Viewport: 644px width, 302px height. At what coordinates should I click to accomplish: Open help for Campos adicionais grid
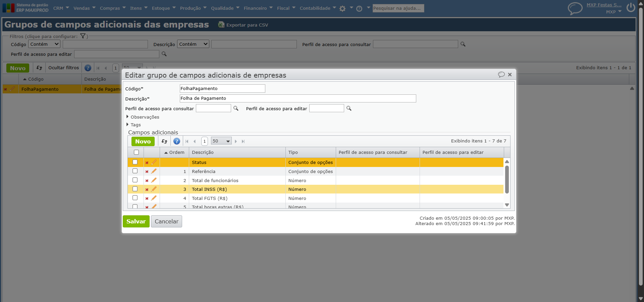pos(177,141)
